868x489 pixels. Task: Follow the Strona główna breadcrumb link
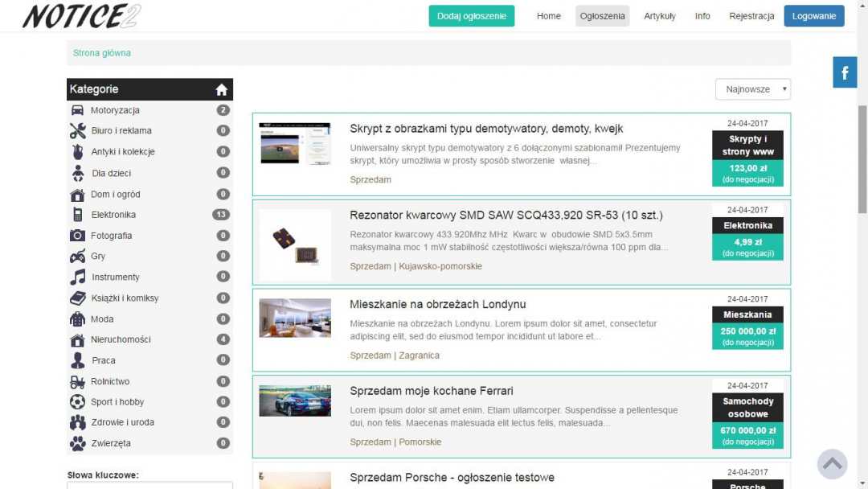(x=102, y=53)
